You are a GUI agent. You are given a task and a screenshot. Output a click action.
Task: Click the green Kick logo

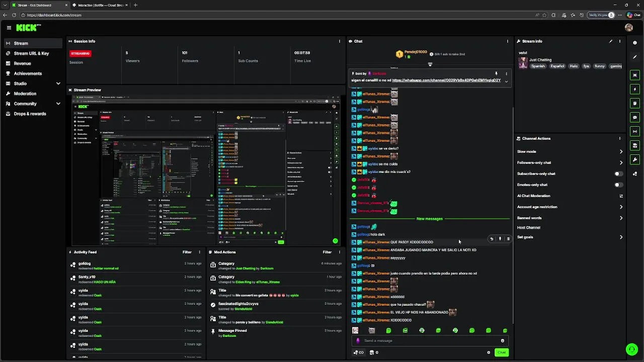coord(28,28)
